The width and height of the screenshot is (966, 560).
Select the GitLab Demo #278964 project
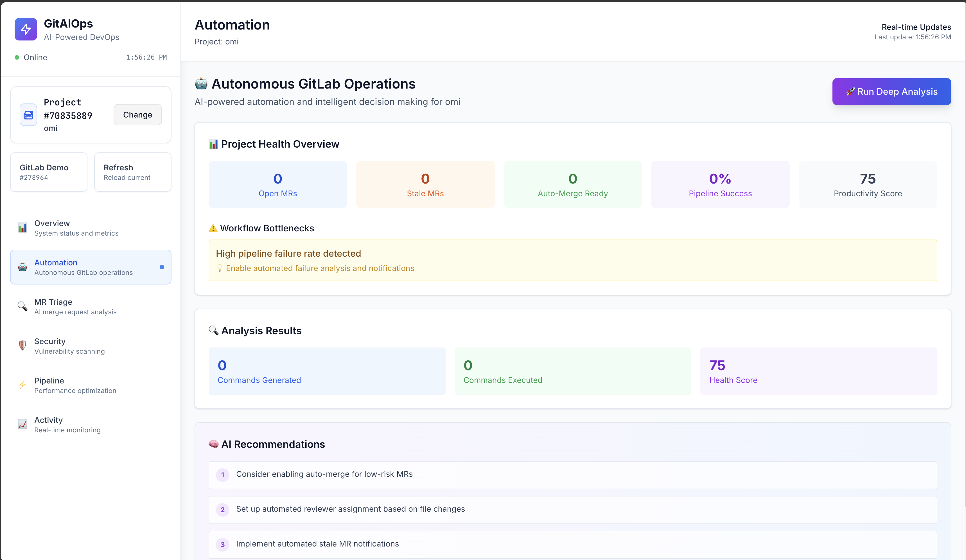pos(49,172)
